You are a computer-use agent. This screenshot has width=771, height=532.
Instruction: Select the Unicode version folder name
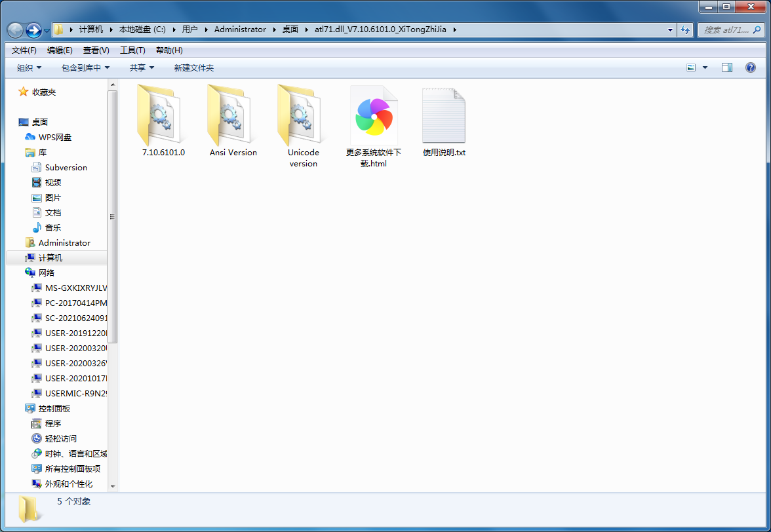(304, 158)
